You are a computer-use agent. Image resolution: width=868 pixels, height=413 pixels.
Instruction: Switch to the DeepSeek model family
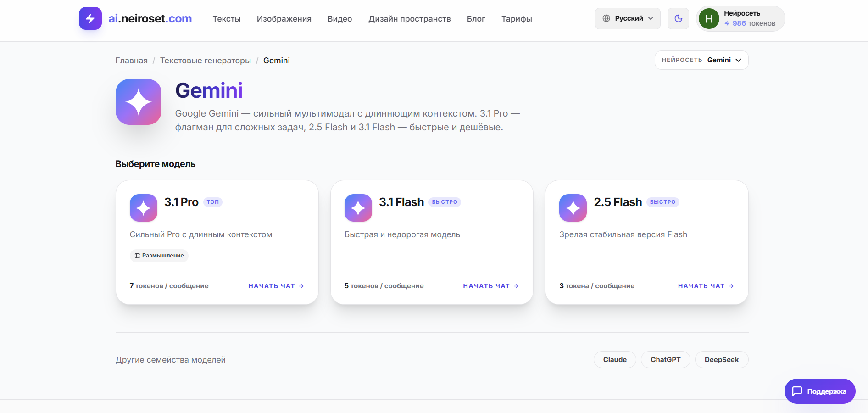point(722,360)
